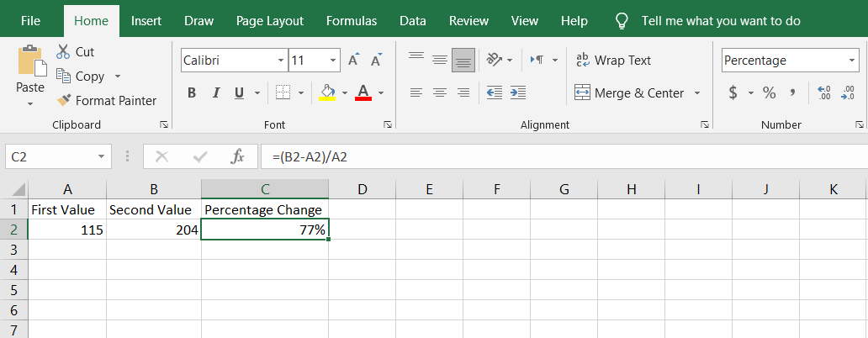Click the Percent Style icon

(769, 92)
